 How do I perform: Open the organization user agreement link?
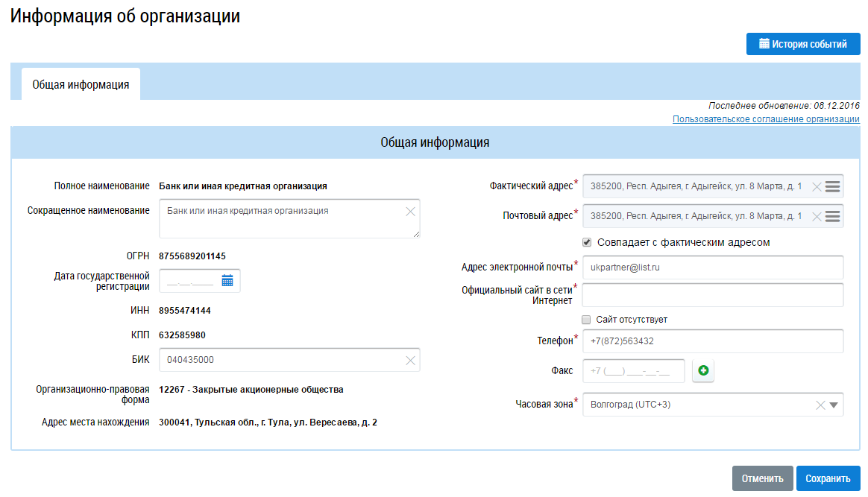tap(766, 119)
